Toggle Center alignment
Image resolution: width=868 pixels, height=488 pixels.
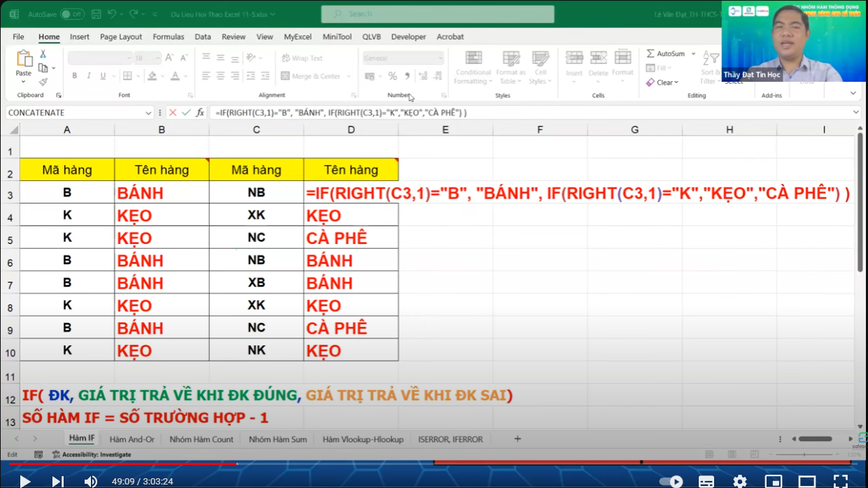click(x=220, y=76)
